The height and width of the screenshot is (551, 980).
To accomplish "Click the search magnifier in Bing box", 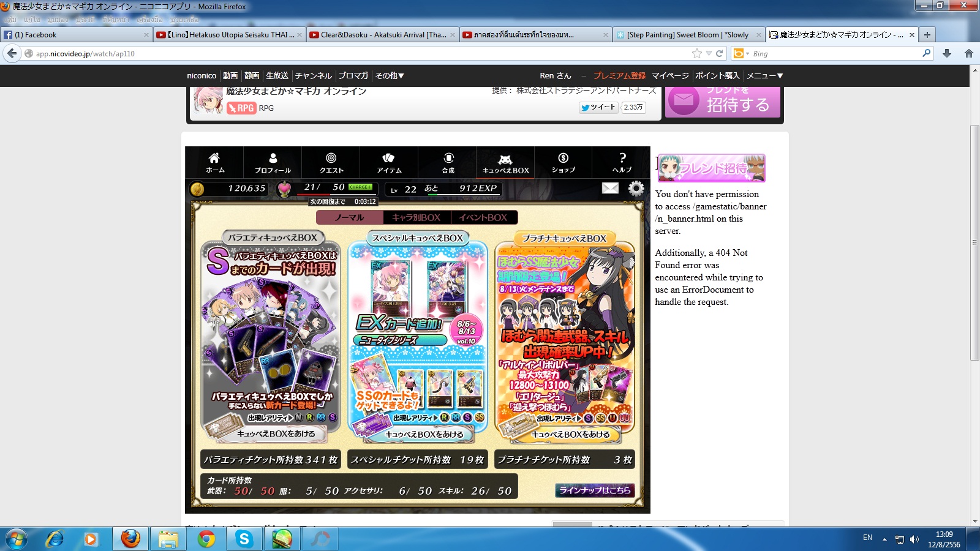I will coord(926,53).
